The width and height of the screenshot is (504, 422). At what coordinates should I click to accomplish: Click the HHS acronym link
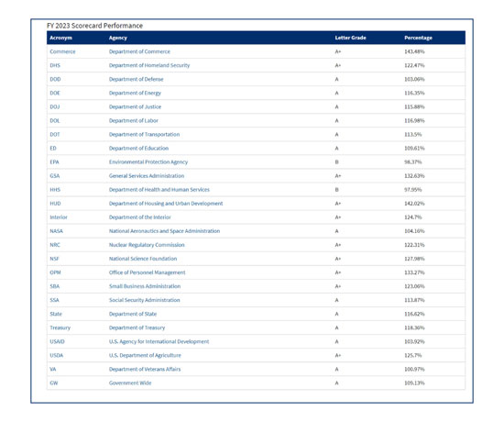[55, 190]
